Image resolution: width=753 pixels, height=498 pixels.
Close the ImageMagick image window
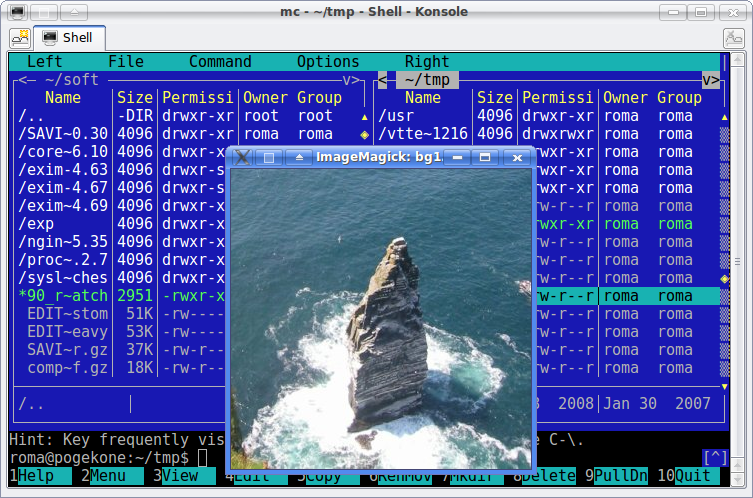tap(516, 157)
